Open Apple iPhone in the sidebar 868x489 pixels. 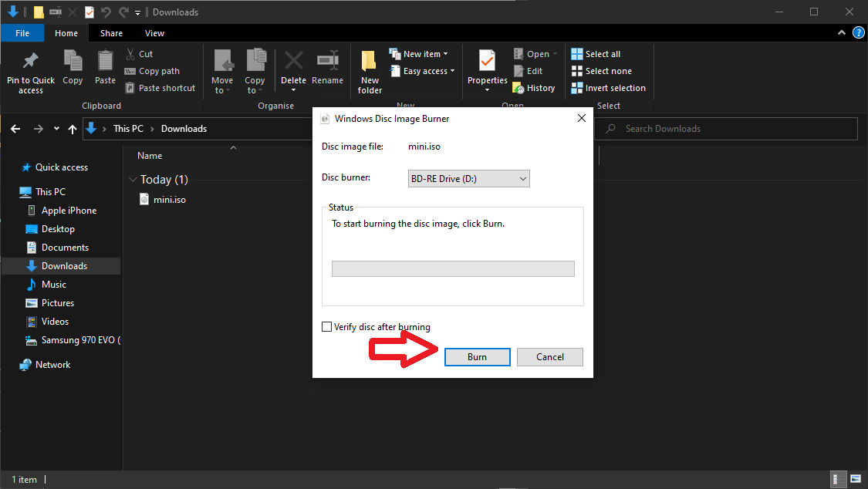pos(62,211)
